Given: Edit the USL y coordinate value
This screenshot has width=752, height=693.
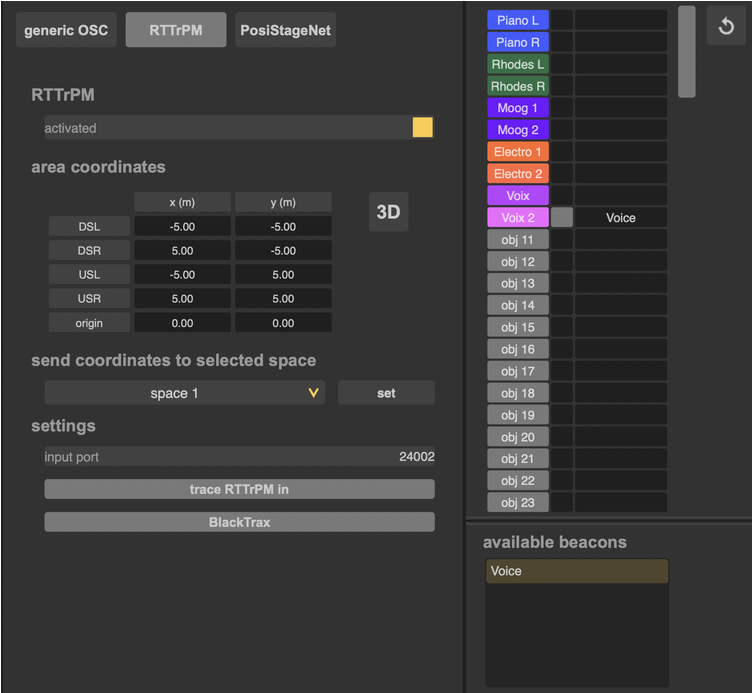Looking at the screenshot, I should [283, 274].
